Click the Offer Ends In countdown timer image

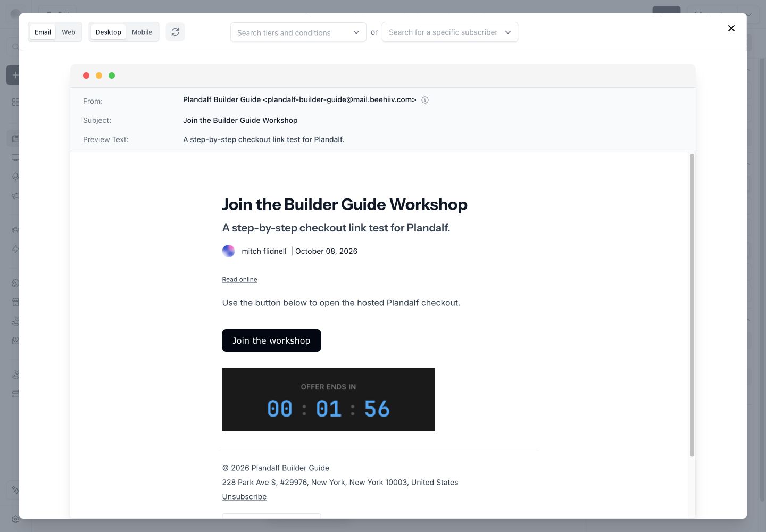click(x=328, y=400)
